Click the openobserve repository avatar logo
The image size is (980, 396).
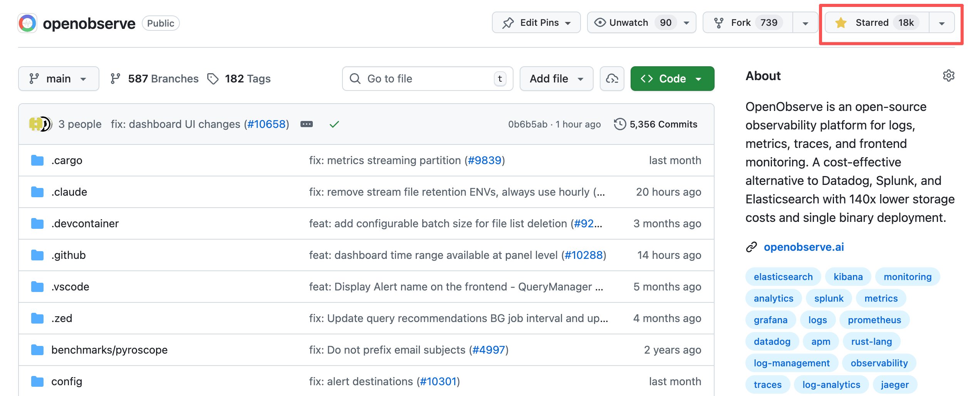click(27, 23)
